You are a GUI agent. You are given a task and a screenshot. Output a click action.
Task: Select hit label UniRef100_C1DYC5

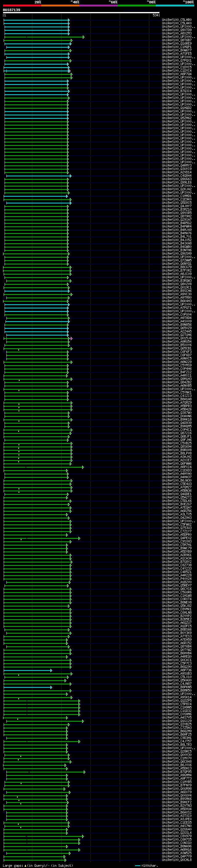[177, 67]
